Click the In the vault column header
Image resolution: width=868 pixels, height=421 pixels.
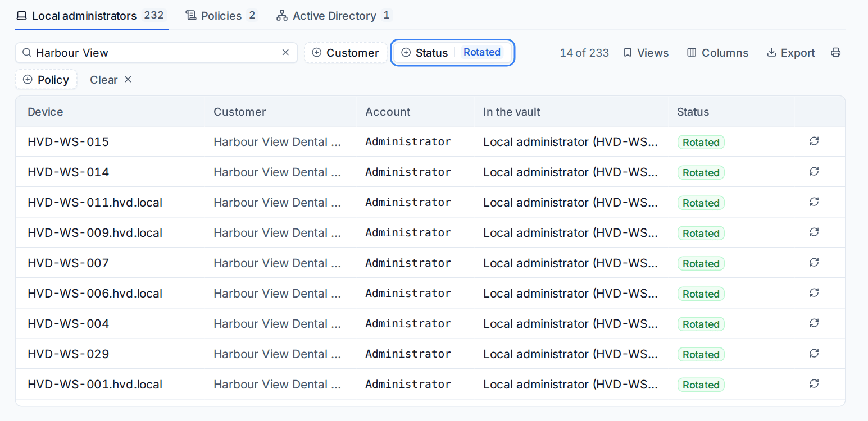[x=511, y=112]
